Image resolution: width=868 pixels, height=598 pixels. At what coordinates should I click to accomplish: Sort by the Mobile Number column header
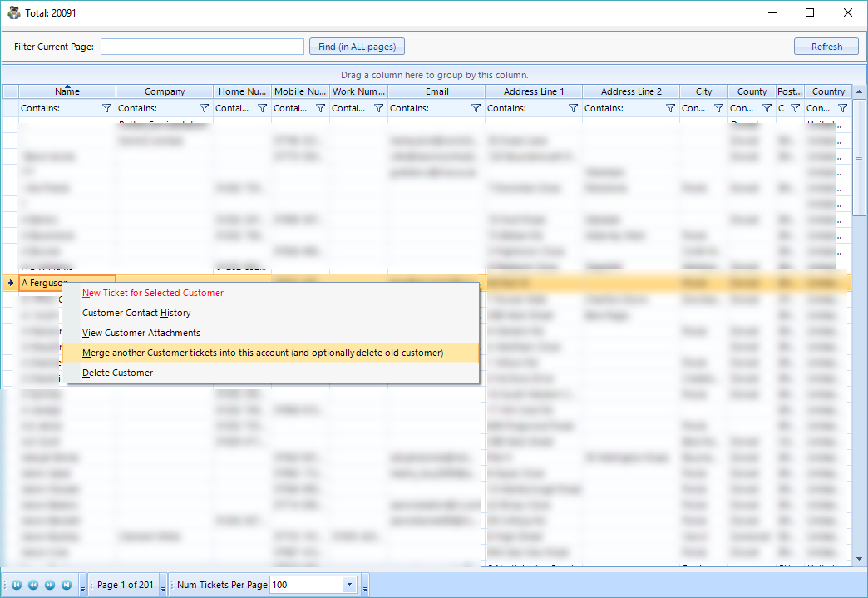pos(300,91)
